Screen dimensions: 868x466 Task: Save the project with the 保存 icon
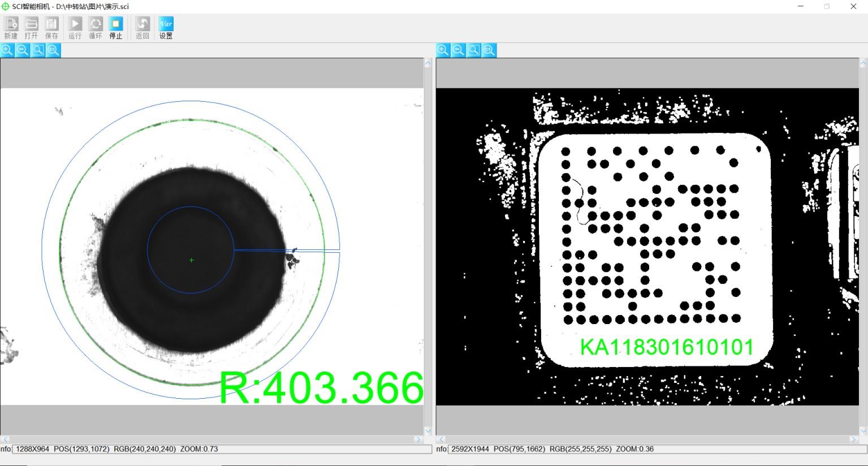[x=51, y=27]
